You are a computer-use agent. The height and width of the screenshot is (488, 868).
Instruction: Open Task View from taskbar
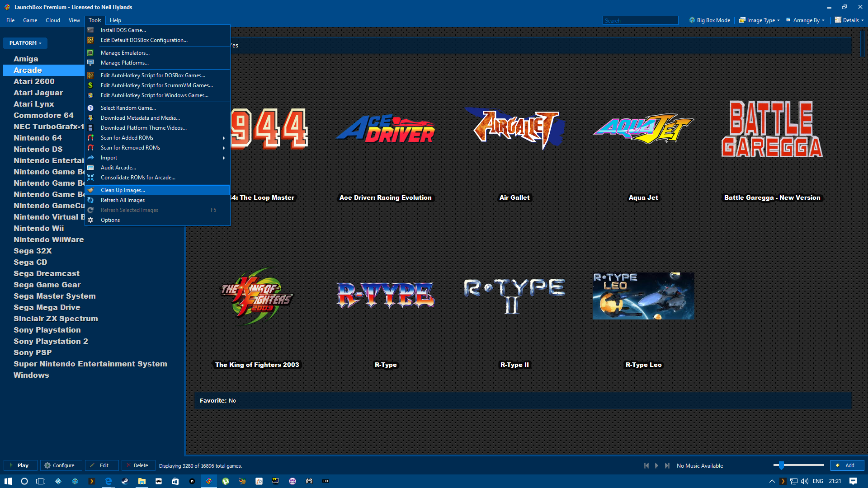click(41, 481)
